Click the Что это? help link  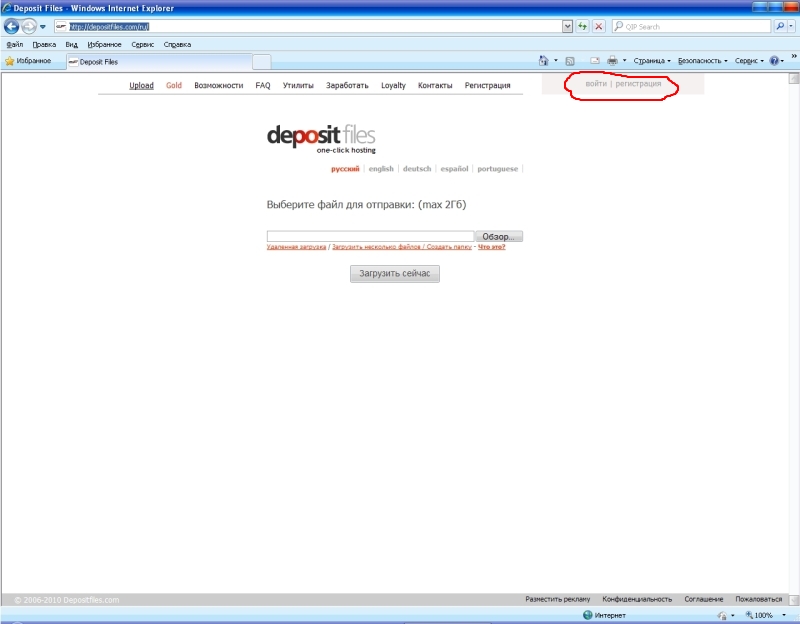(x=491, y=247)
